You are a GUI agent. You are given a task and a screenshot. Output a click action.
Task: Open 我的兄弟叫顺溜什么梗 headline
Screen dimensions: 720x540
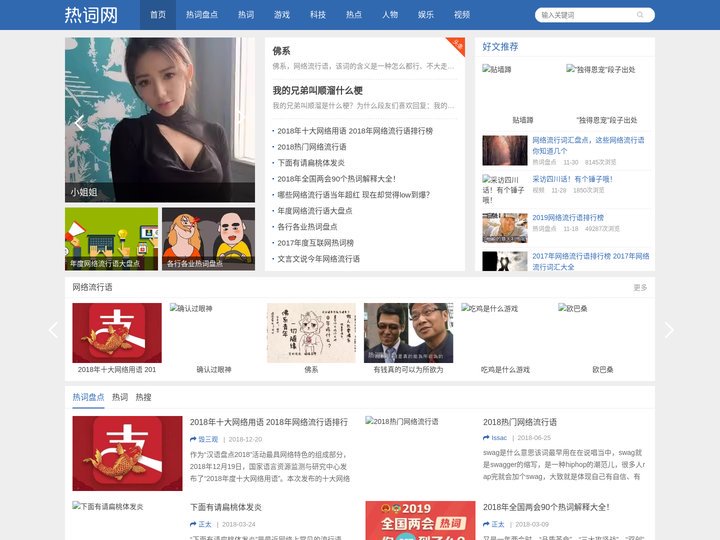coord(318,90)
